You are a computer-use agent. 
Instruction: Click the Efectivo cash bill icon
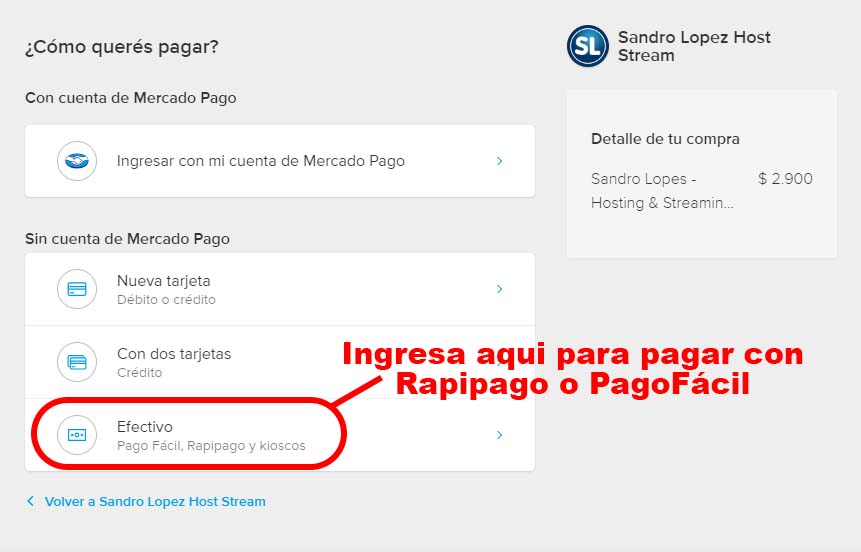77,435
